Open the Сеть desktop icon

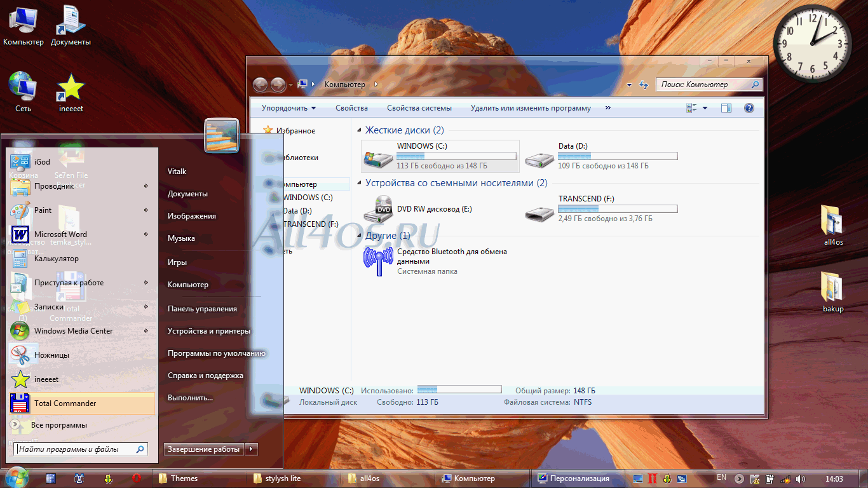click(23, 91)
